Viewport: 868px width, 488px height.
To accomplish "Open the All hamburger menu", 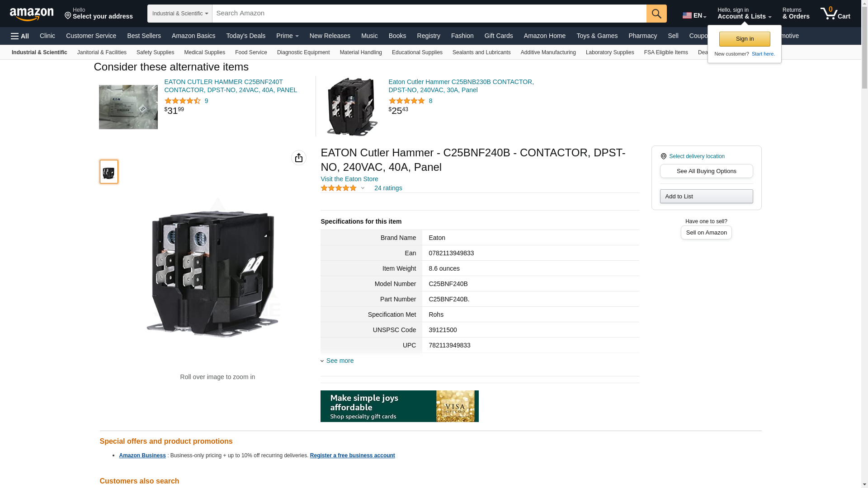I will [x=20, y=36].
